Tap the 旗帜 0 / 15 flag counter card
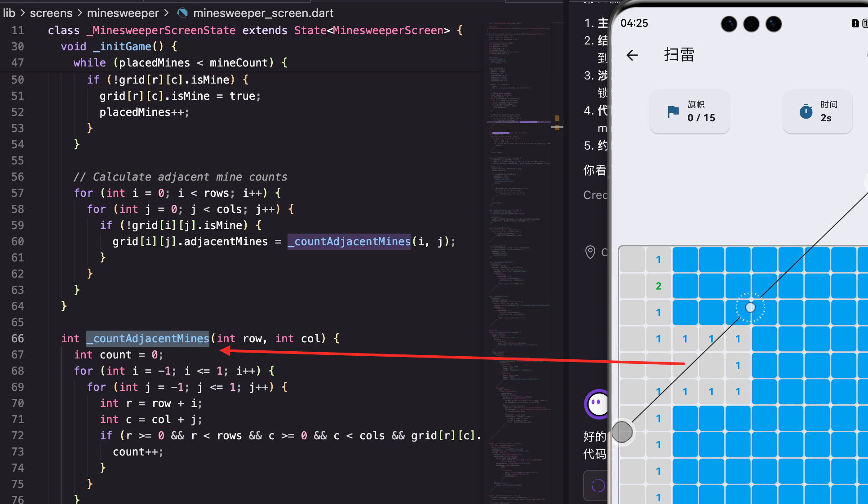This screenshot has width=868, height=504. tap(690, 111)
